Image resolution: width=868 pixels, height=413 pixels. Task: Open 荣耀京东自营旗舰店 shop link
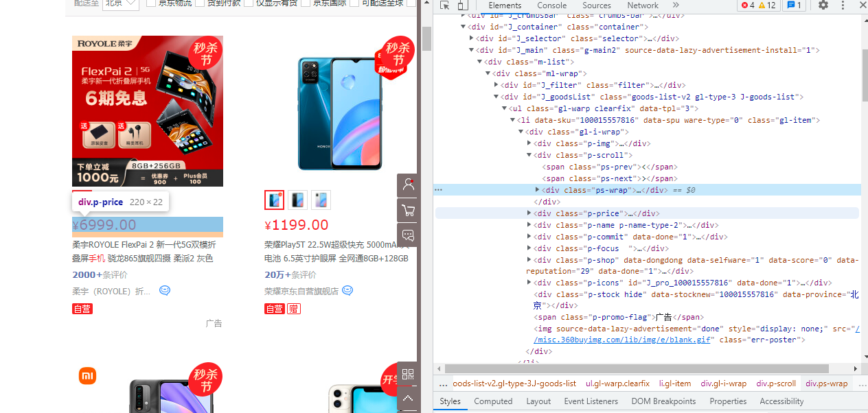click(x=301, y=291)
